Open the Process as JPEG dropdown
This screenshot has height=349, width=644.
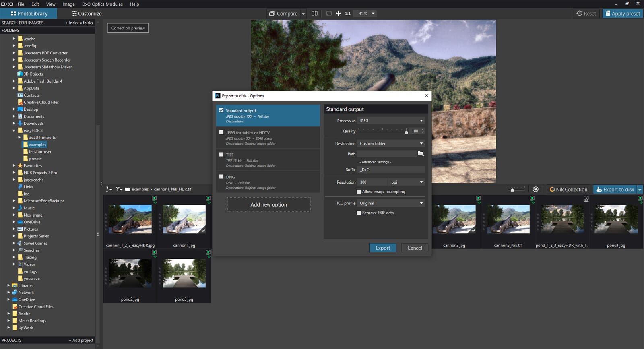pyautogui.click(x=391, y=121)
